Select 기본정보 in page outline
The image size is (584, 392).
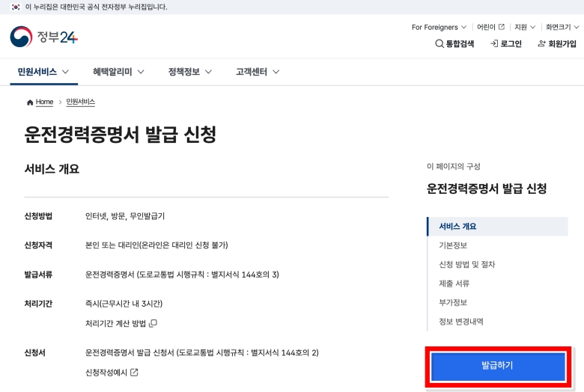(x=453, y=245)
